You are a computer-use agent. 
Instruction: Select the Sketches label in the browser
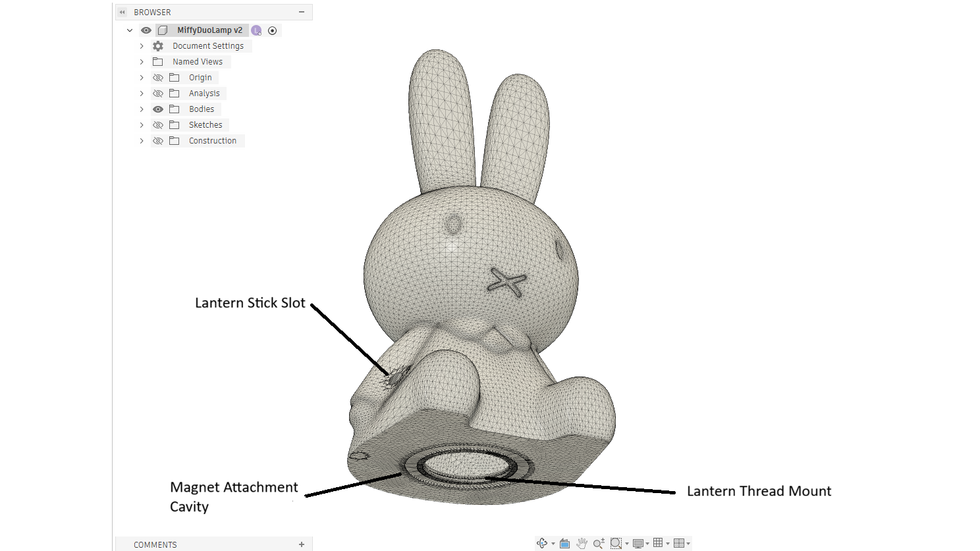(x=205, y=125)
